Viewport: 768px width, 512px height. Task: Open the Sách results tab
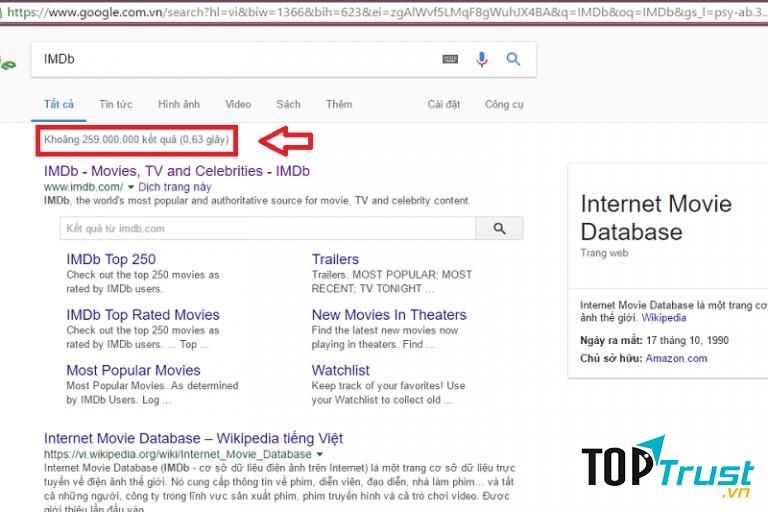point(288,104)
